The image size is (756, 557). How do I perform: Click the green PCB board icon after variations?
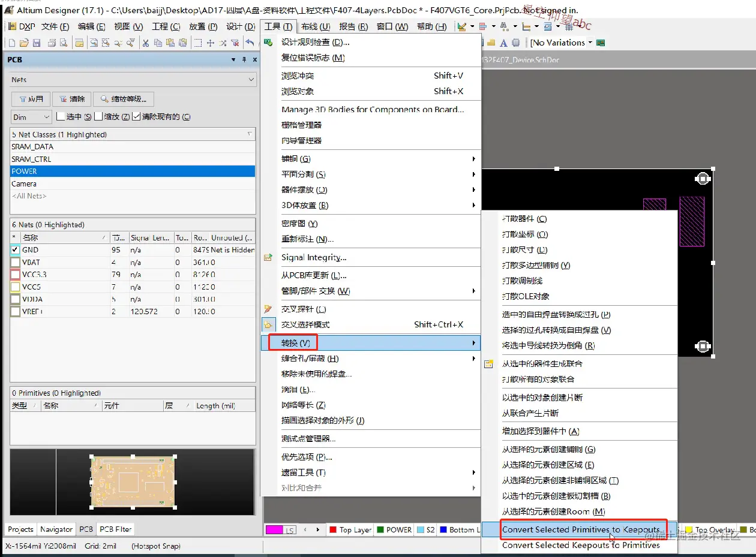pos(601,43)
